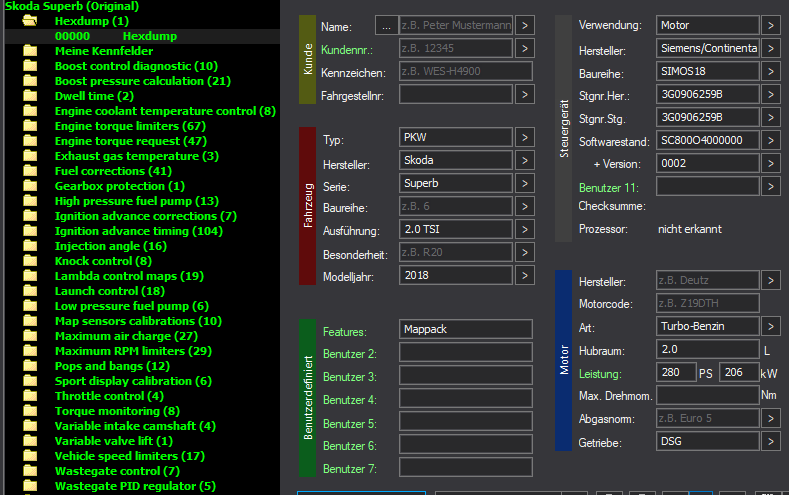Image resolution: width=789 pixels, height=495 pixels.
Task: Open the arrow next to Verwendung Motor
Action: point(771,25)
